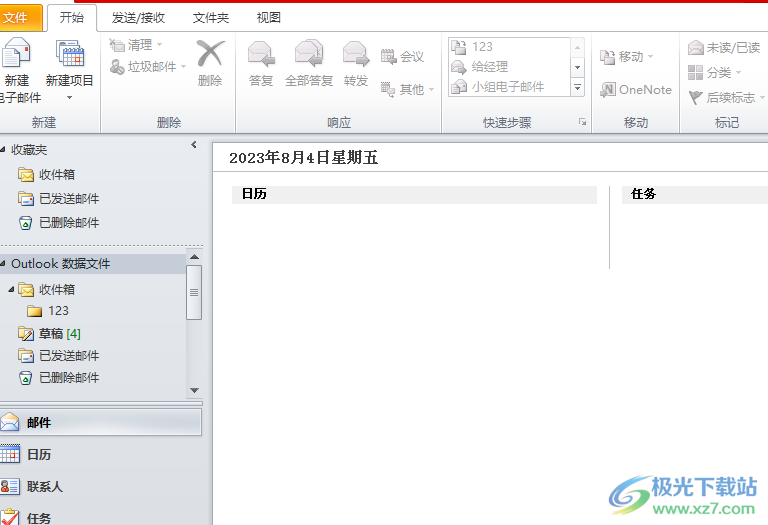768x525 pixels.
Task: Open Categorize (分类) dropdown arrow
Action: click(x=738, y=73)
